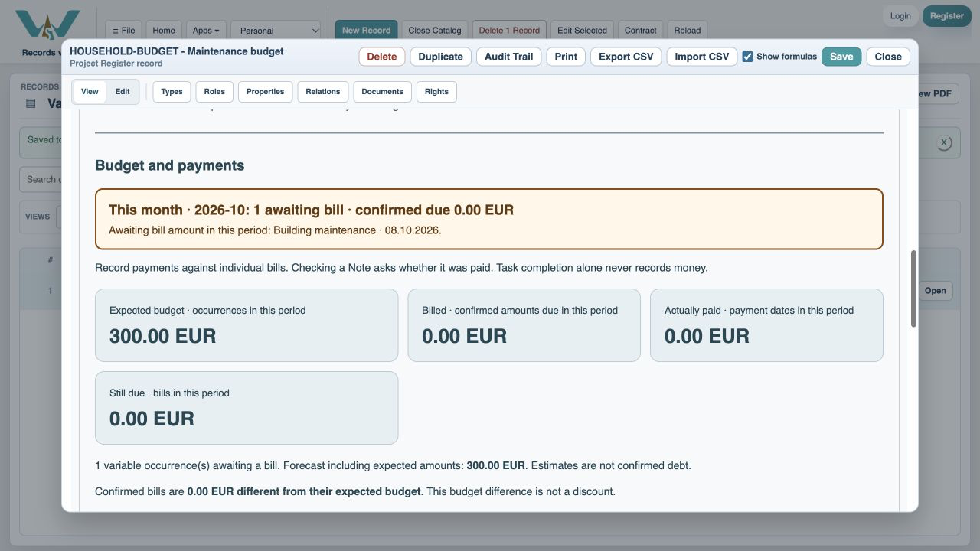The image size is (980, 551).
Task: Switch to the View tab
Action: (90, 92)
